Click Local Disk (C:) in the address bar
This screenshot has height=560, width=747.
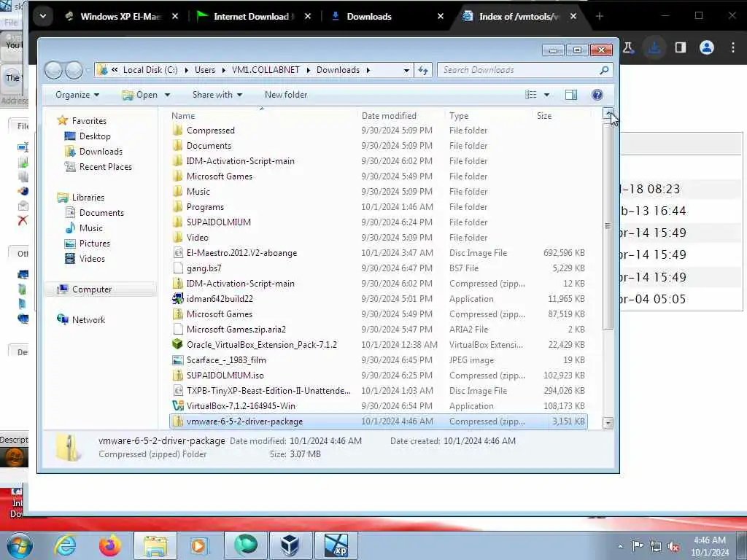150,70
